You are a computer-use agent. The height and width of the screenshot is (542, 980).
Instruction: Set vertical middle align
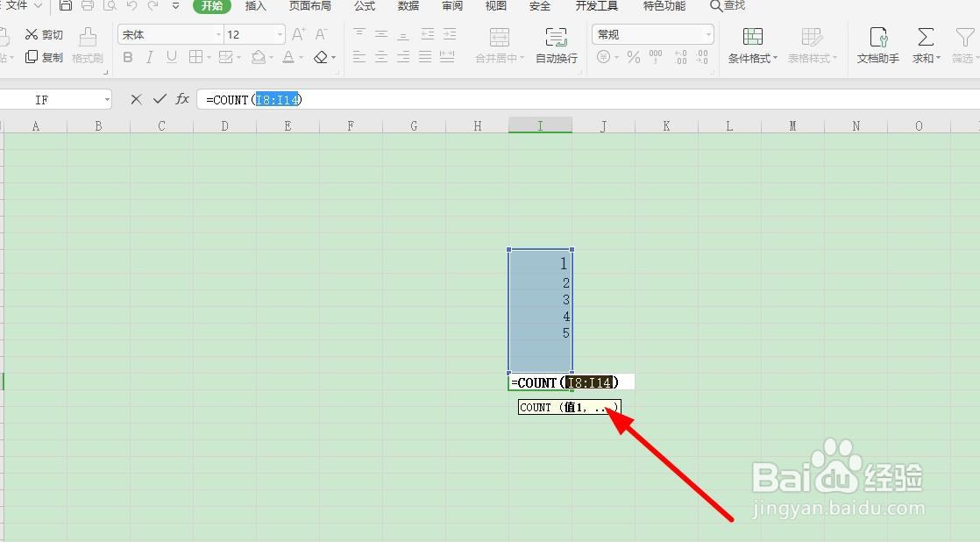click(x=381, y=33)
